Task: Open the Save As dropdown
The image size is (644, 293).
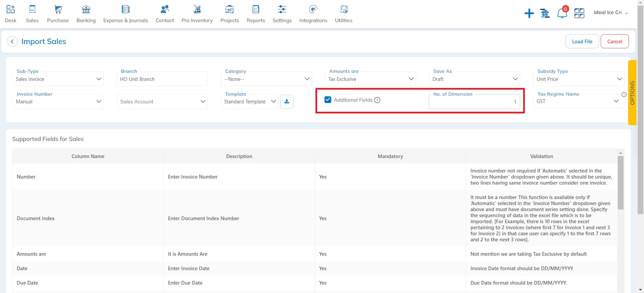Action: pyautogui.click(x=474, y=79)
